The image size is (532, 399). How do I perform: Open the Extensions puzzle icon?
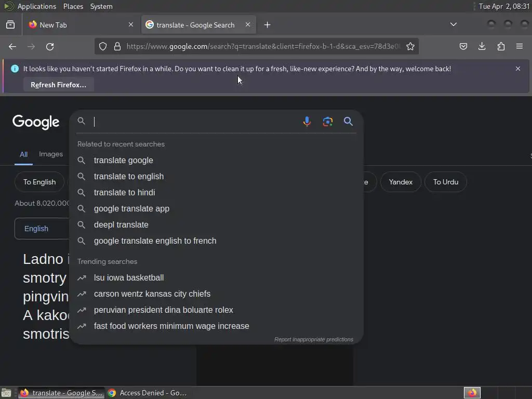point(501,46)
